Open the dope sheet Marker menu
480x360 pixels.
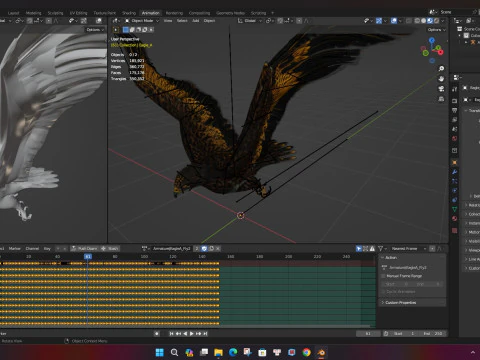coord(14,249)
